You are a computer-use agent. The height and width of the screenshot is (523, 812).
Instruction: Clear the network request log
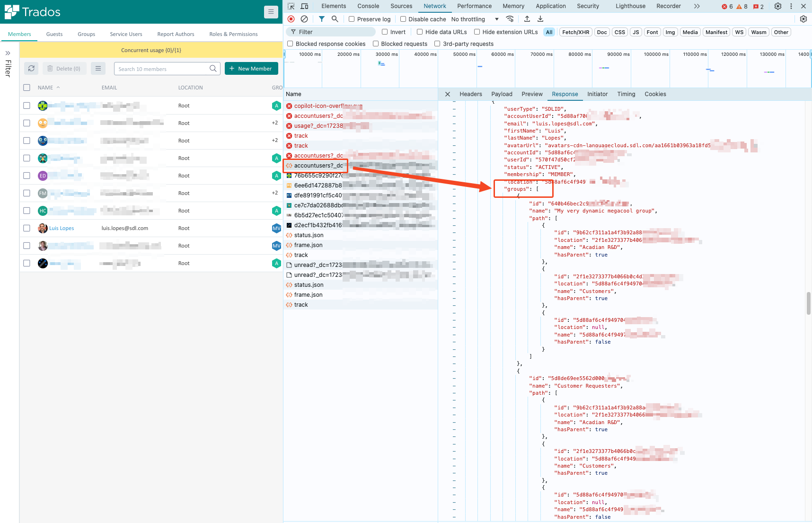304,19
